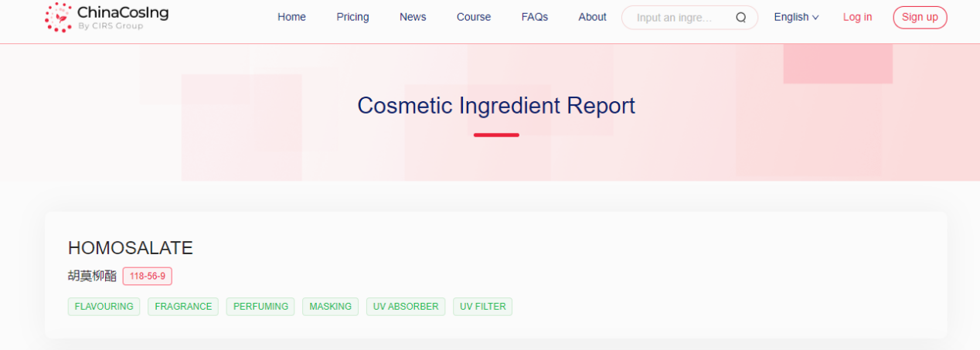Click the ChinaCosIng logo

click(106, 17)
